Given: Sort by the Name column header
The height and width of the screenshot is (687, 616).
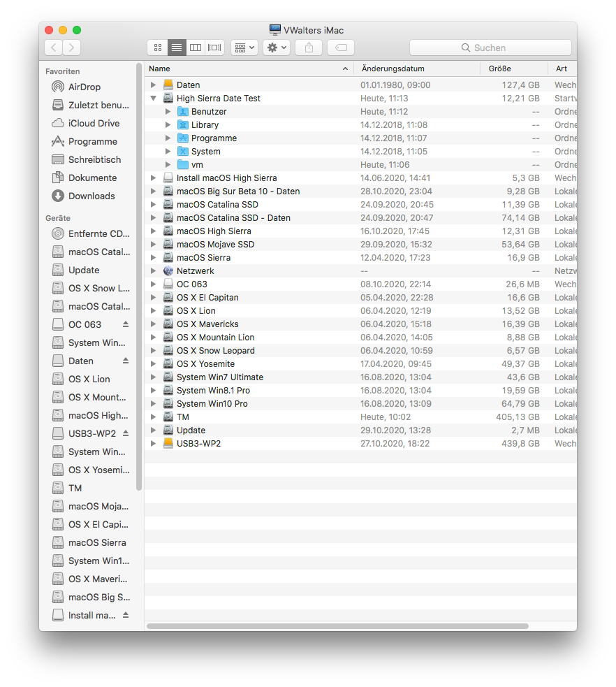Looking at the screenshot, I should 249,68.
